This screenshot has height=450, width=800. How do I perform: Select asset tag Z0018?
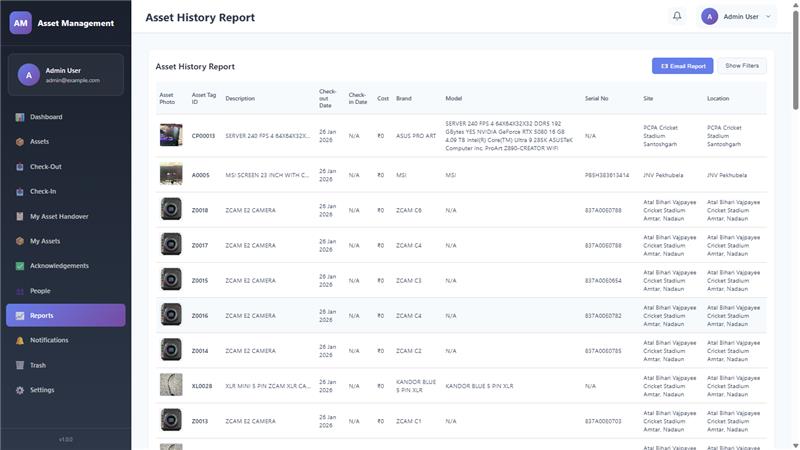click(199, 210)
